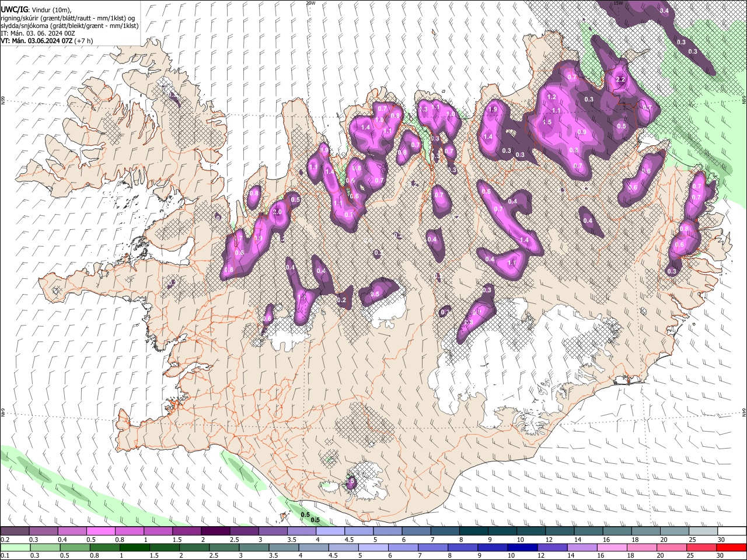747x560 pixels.
Task: Click the 2.0 precipitation value in west Iceland
Action: 277,212
